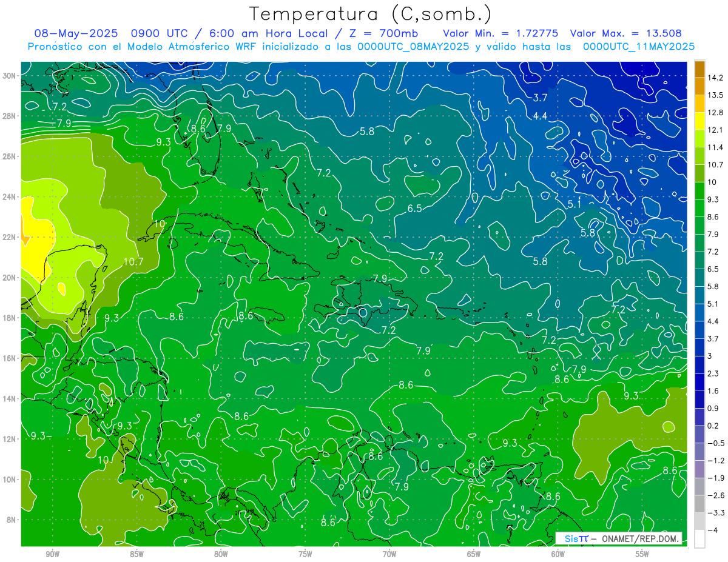This screenshot has width=728, height=562.
Task: Pick the purple legend swatch between -1.2 and -0.5
Action: 699,452
